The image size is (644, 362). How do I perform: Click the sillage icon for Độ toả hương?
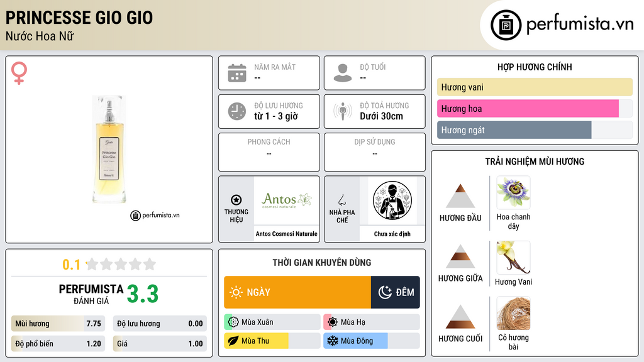[343, 111]
